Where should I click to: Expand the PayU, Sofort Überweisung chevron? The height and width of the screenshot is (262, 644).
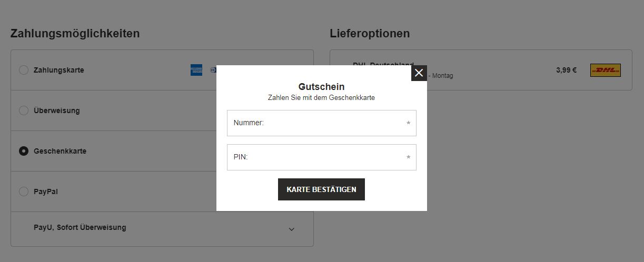tap(292, 229)
